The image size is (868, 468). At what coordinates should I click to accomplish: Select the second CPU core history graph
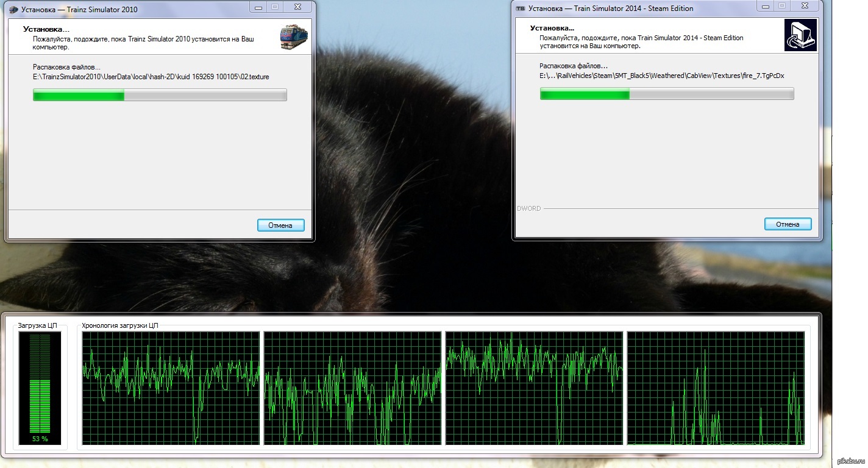[352, 388]
